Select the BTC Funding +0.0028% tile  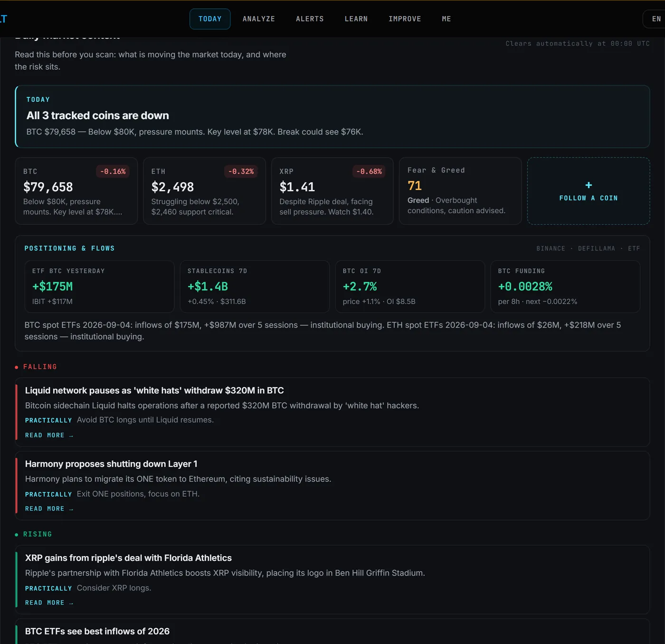click(x=565, y=286)
